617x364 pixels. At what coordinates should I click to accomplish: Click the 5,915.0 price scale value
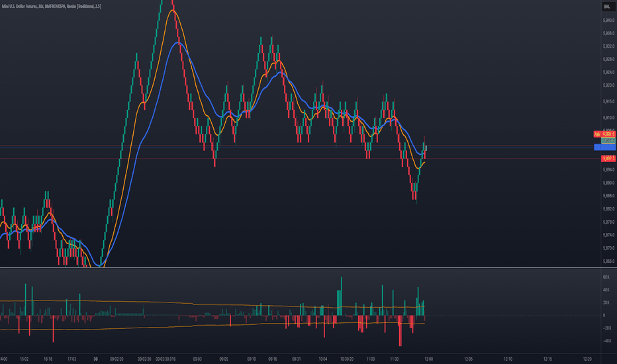(608, 101)
